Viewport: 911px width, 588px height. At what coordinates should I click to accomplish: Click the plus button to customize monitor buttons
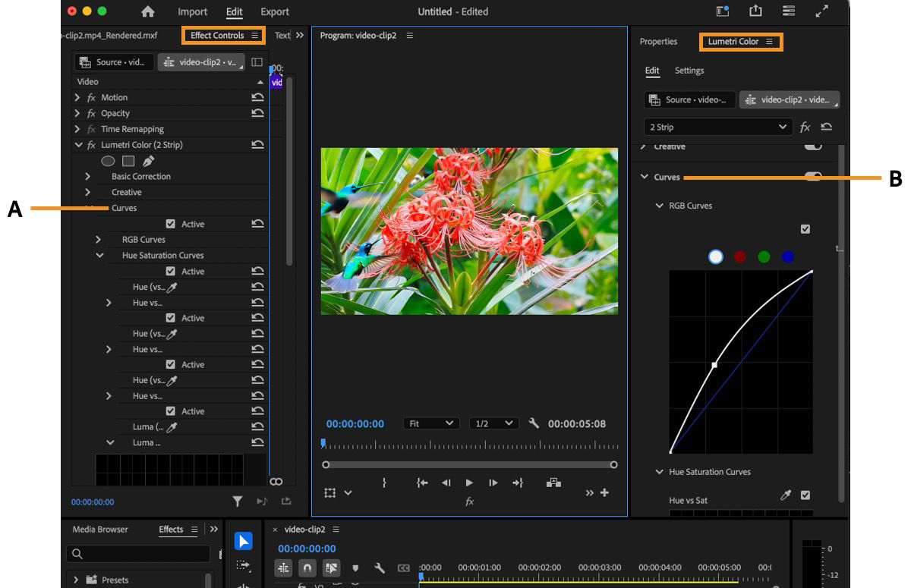604,492
